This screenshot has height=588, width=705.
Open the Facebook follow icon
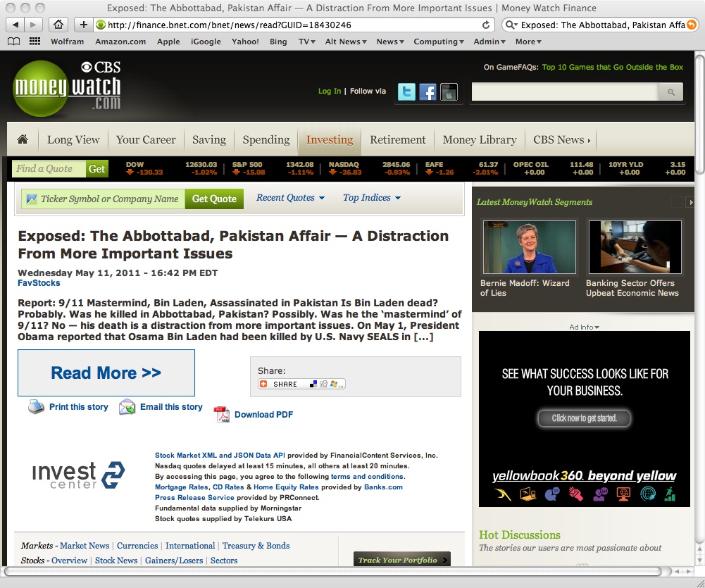click(x=428, y=92)
